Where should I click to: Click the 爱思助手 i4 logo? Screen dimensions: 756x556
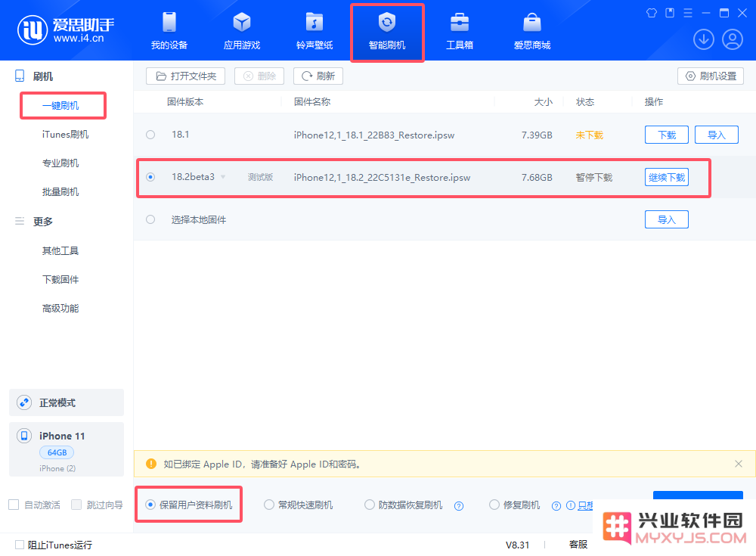coord(66,30)
